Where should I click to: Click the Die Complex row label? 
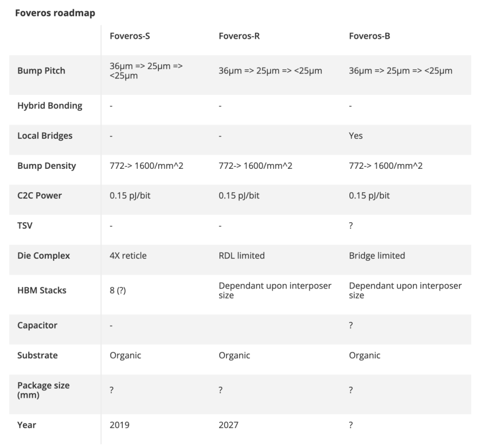pos(43,255)
